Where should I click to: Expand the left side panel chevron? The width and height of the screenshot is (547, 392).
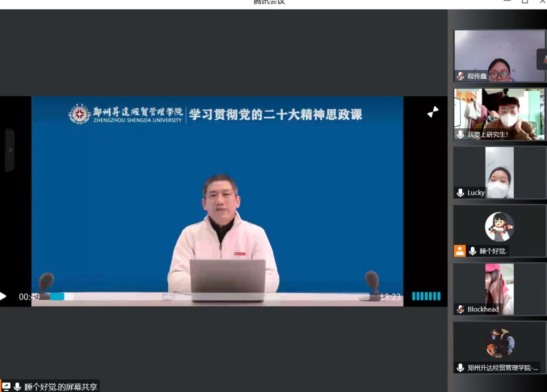point(10,150)
